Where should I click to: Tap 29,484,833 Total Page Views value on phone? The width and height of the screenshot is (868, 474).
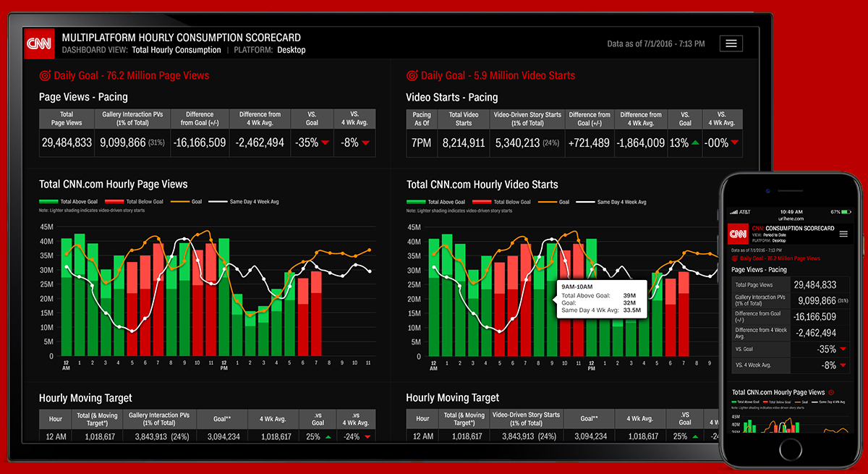click(814, 285)
